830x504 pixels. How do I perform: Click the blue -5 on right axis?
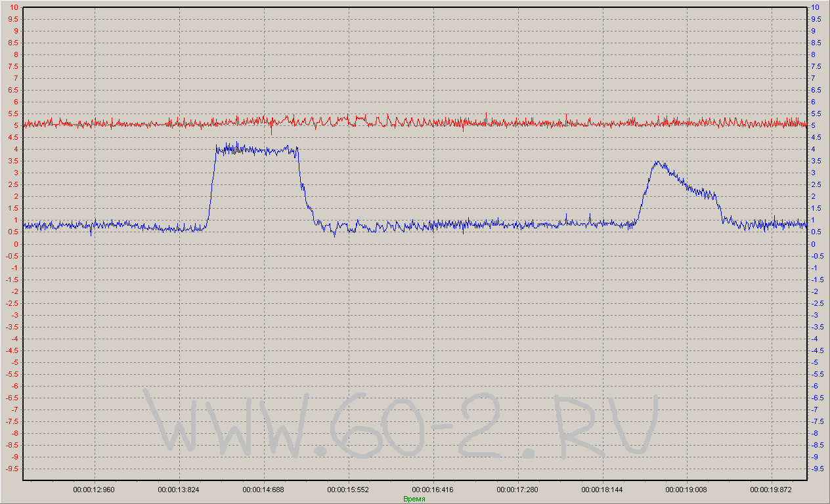815,363
